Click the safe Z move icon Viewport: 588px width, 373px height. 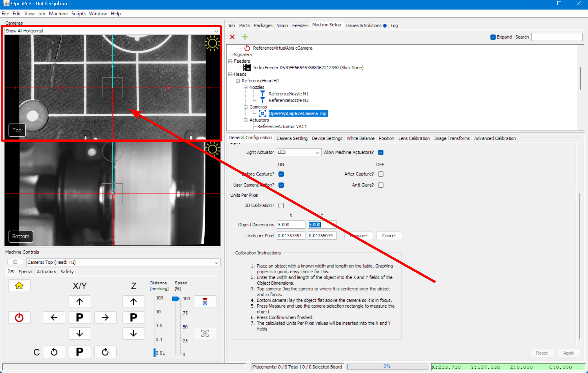[205, 301]
